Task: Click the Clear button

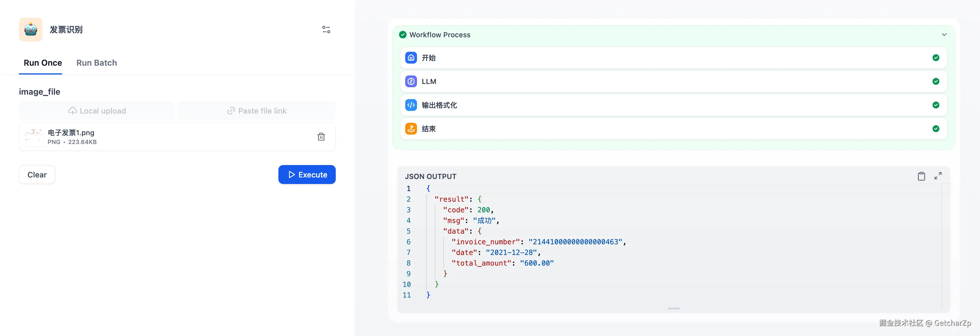Action: coord(37,175)
